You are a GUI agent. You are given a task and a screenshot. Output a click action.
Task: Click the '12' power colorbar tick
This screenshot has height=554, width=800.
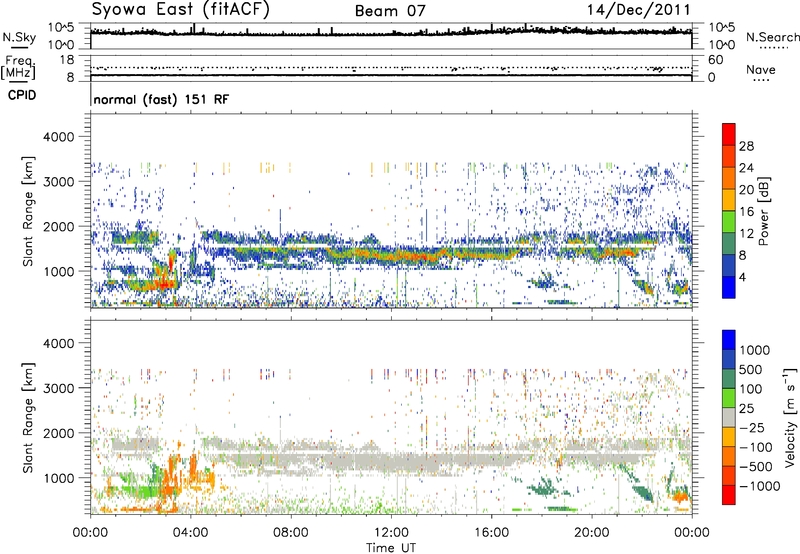click(746, 234)
